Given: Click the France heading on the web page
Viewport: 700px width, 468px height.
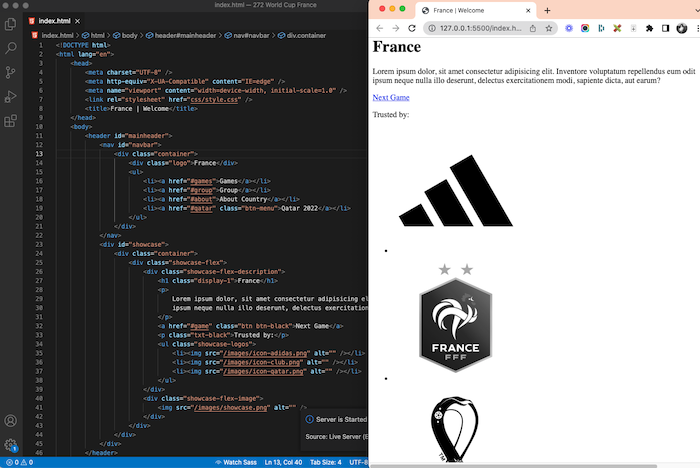Looking at the screenshot, I should [x=396, y=46].
